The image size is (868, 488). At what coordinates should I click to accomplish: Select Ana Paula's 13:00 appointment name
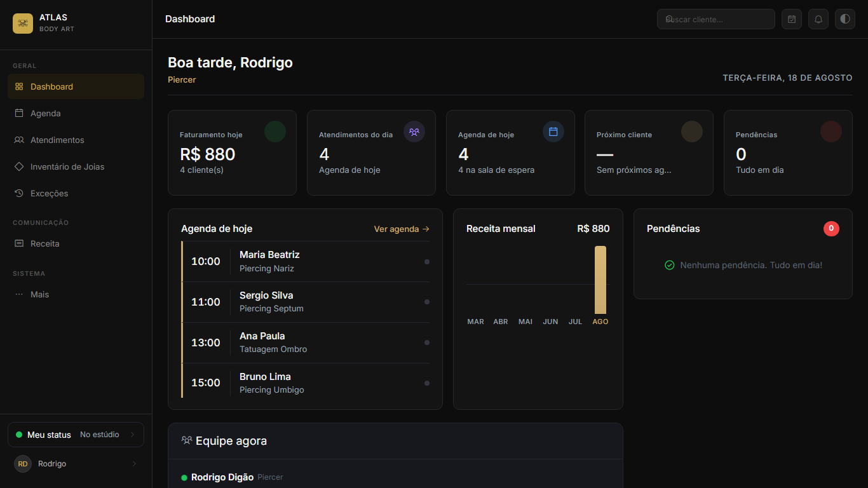click(262, 336)
